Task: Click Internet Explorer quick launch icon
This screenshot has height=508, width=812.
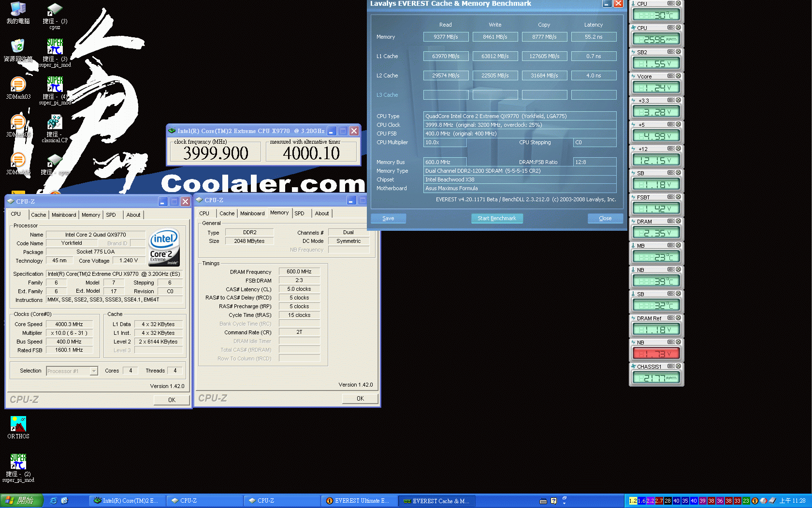Action: 54,501
